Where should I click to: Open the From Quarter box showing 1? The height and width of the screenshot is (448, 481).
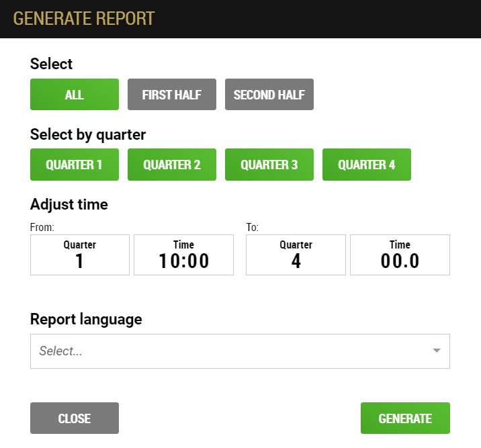(x=80, y=255)
